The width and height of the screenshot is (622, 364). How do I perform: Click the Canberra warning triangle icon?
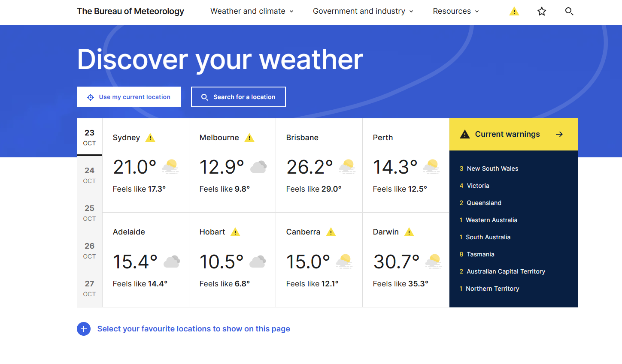(x=331, y=232)
